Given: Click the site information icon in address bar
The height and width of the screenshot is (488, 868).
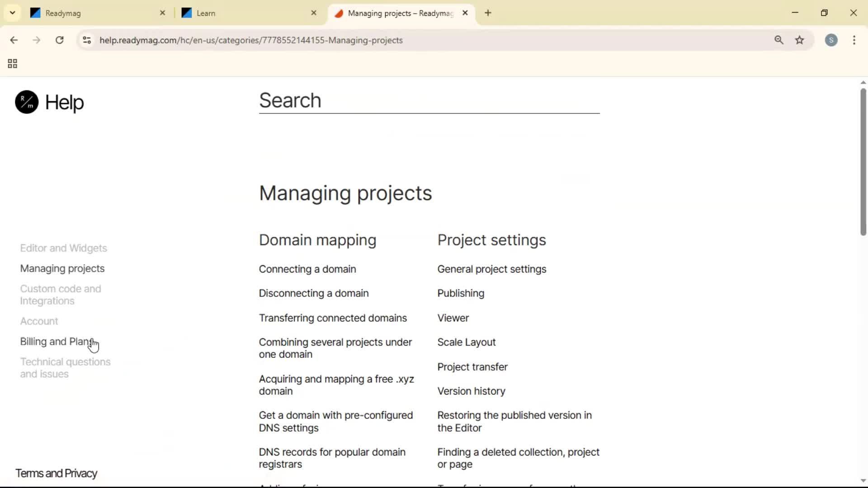Looking at the screenshot, I should 87,40.
